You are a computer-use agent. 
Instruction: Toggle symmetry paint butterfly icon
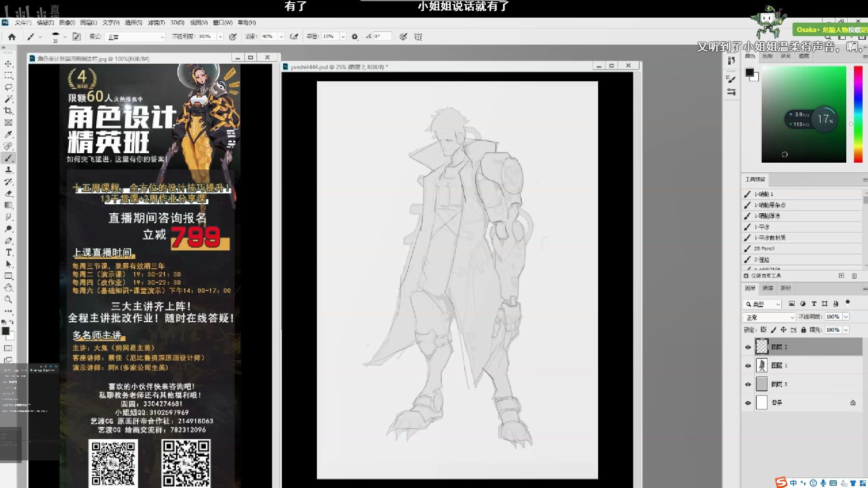coord(418,37)
